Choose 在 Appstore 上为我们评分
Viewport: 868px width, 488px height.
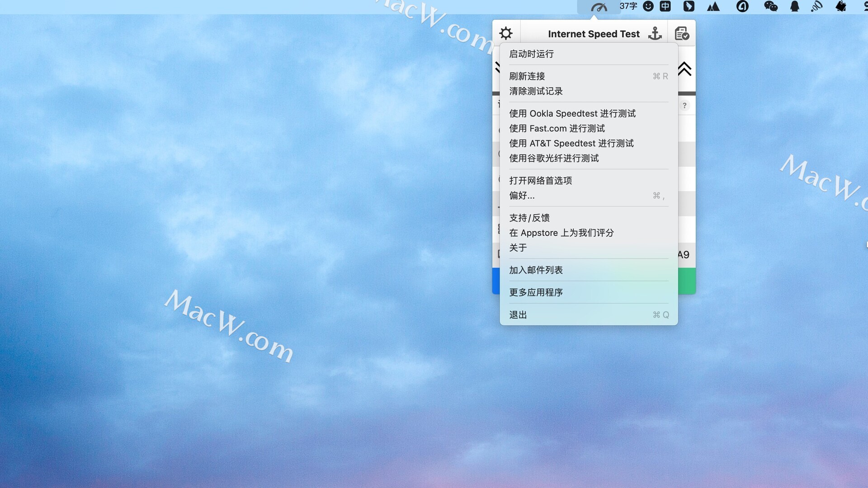point(589,233)
